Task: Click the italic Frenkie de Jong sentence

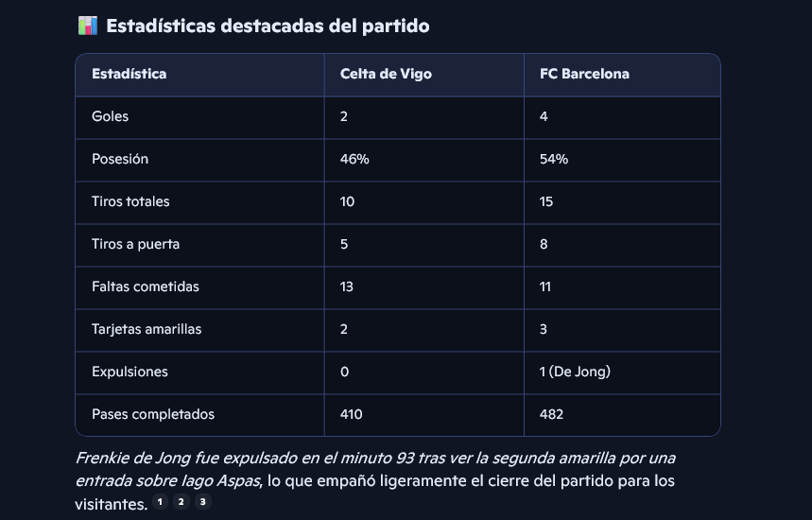Action: tap(374, 459)
